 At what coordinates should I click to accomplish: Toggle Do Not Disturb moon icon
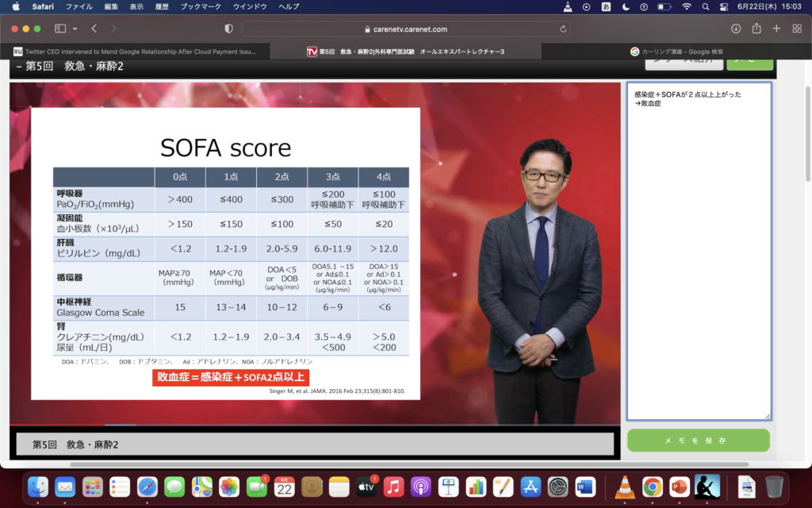pos(626,6)
